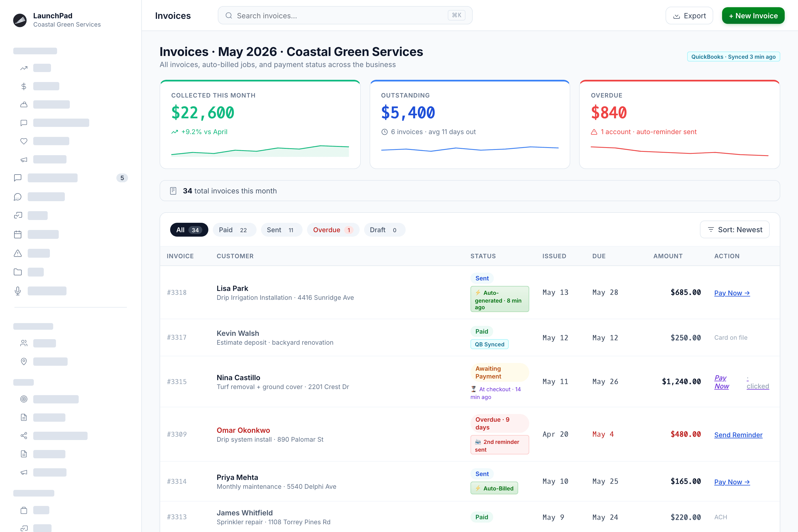Click the ⌘K shortcut hint in search

pyautogui.click(x=456, y=15)
